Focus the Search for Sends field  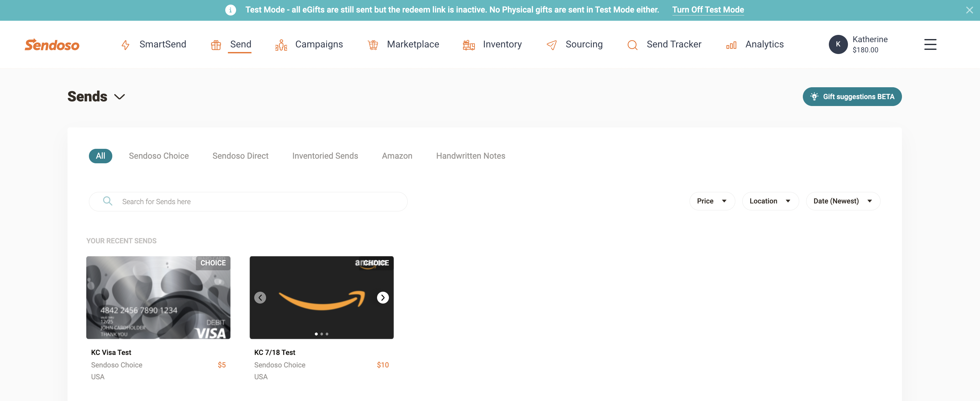tap(248, 201)
